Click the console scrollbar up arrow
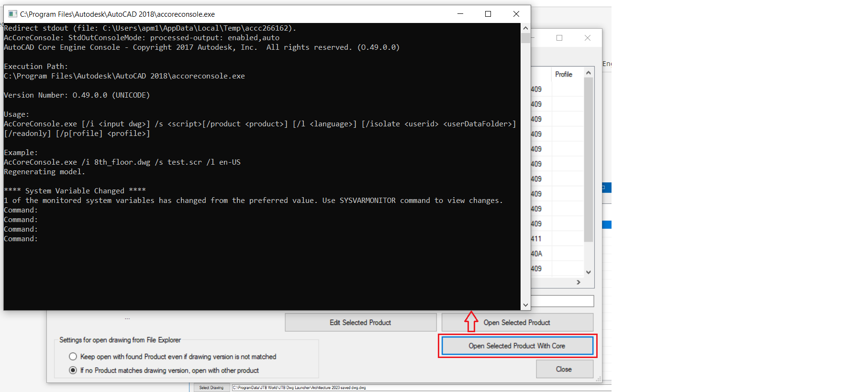The width and height of the screenshot is (868, 392). tap(525, 28)
